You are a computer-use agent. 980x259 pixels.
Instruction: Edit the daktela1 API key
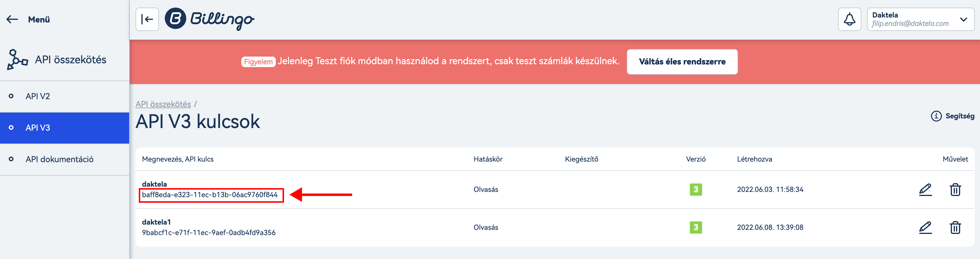click(925, 228)
